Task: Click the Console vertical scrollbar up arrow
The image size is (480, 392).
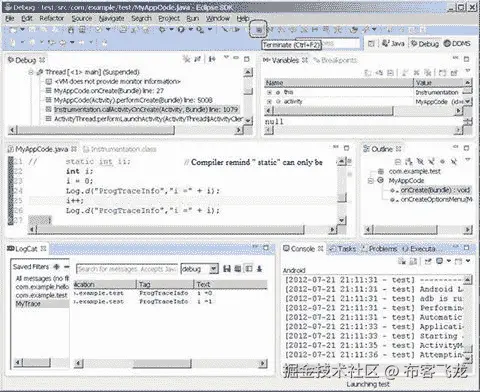Action: coord(468,280)
